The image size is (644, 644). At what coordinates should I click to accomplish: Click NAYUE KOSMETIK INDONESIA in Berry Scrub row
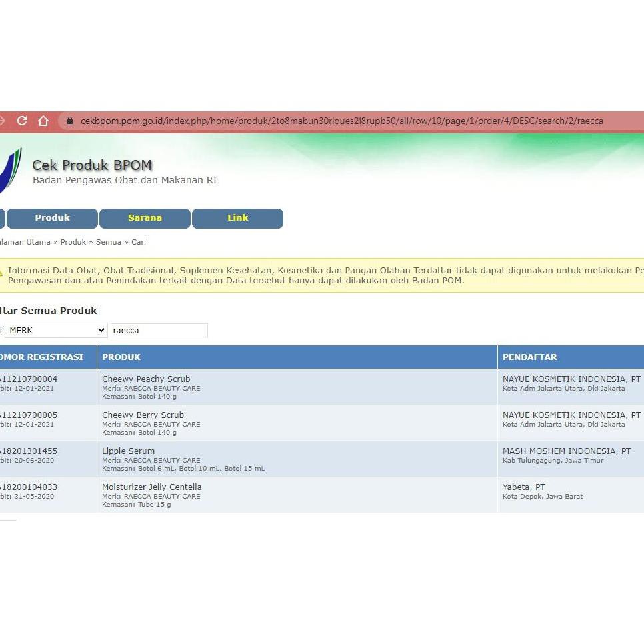pyautogui.click(x=571, y=415)
